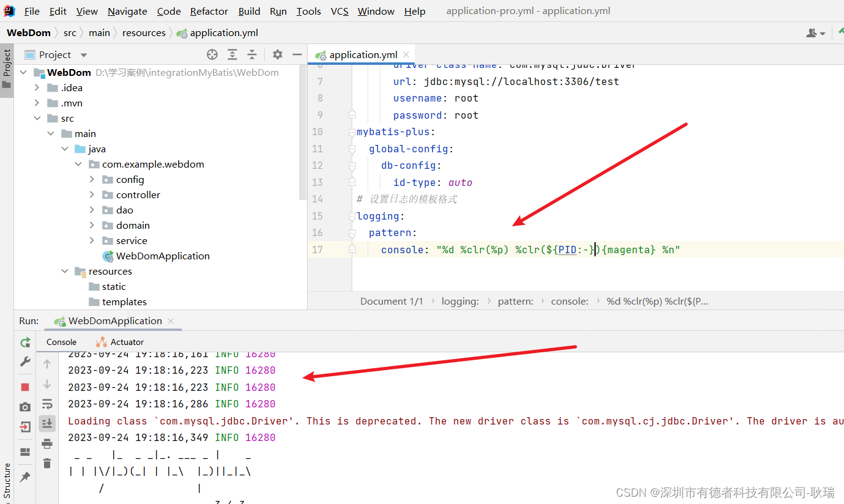Select the dao package in tree
Viewport: 844px width, 504px height.
124,210
